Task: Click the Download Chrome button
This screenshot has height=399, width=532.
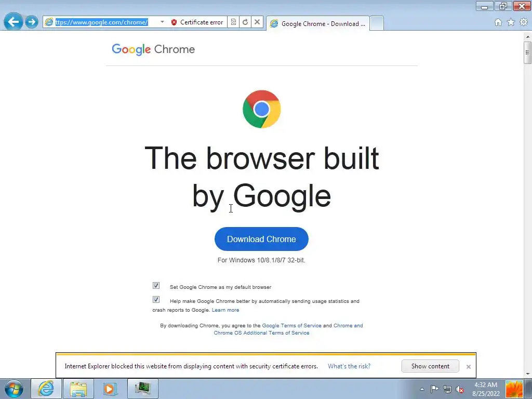Action: tap(262, 239)
